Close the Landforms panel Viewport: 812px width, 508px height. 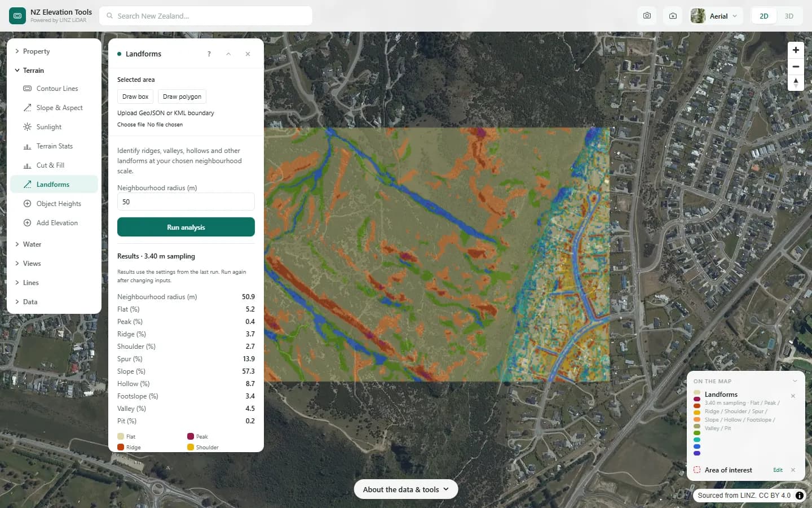(x=248, y=54)
